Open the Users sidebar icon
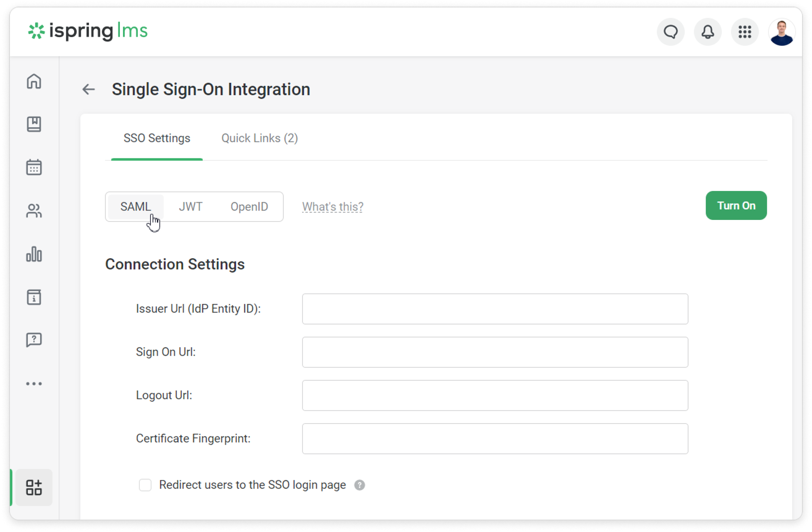The width and height of the screenshot is (812, 532). pos(34,211)
